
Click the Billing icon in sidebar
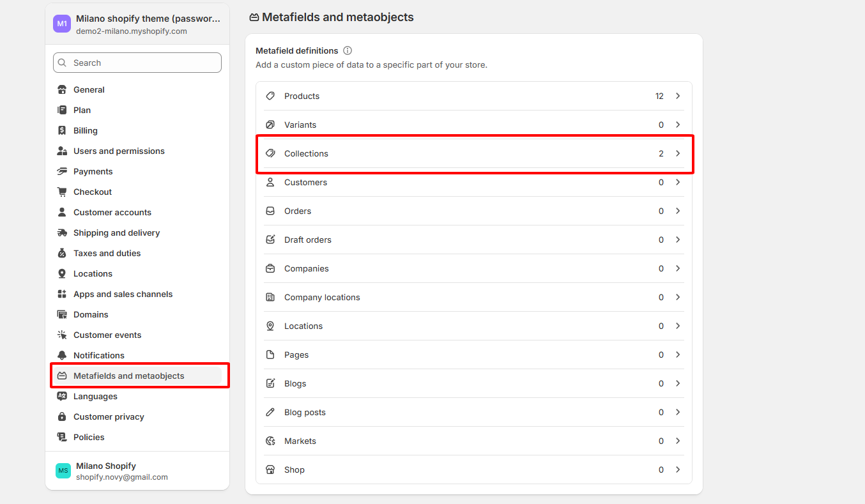point(62,130)
